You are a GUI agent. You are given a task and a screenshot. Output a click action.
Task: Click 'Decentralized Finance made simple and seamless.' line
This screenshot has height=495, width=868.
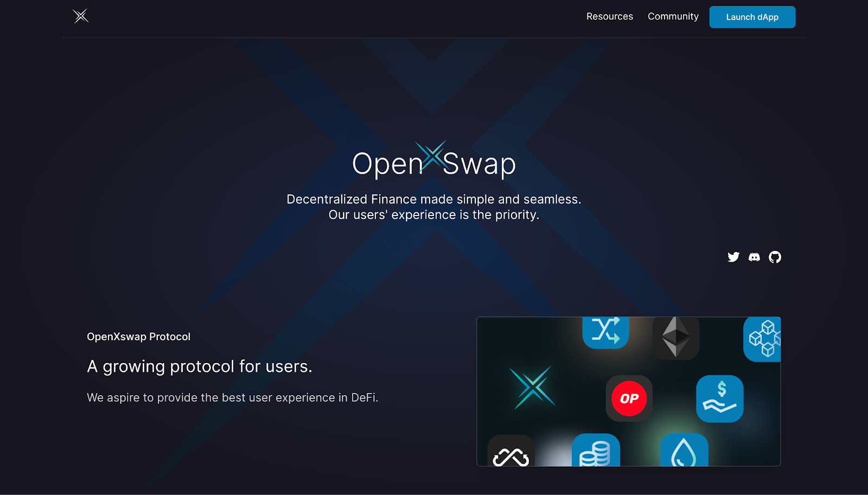[434, 199]
